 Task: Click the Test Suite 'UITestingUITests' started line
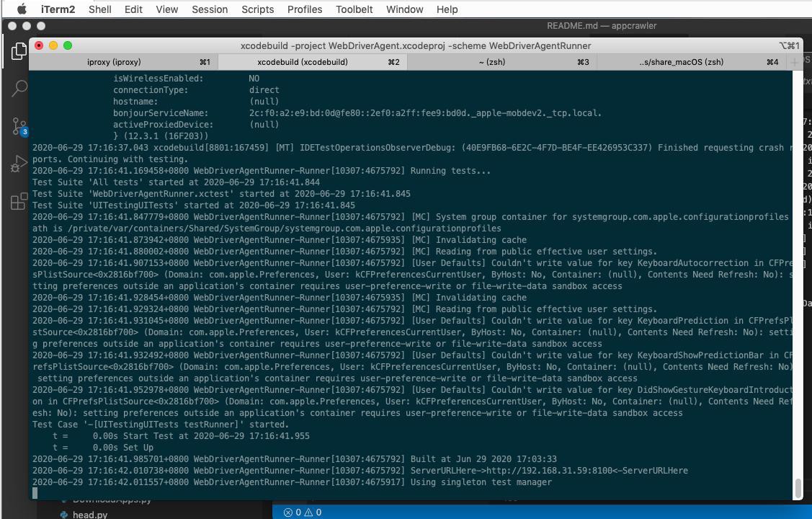(x=194, y=205)
